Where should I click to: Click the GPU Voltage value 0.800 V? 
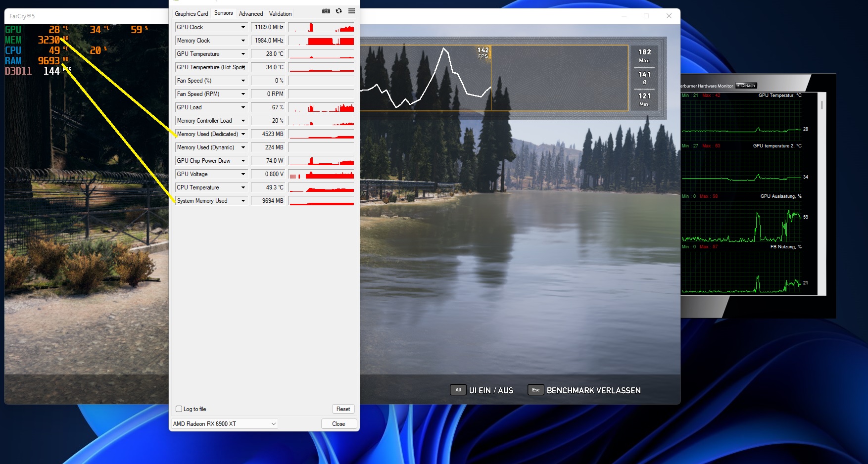[x=268, y=174]
